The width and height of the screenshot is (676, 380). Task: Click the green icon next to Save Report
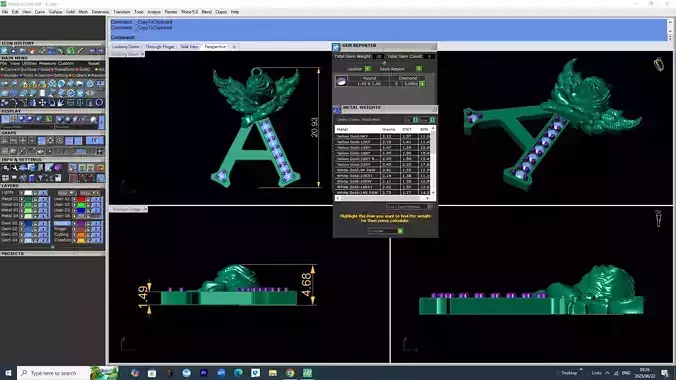tap(419, 69)
